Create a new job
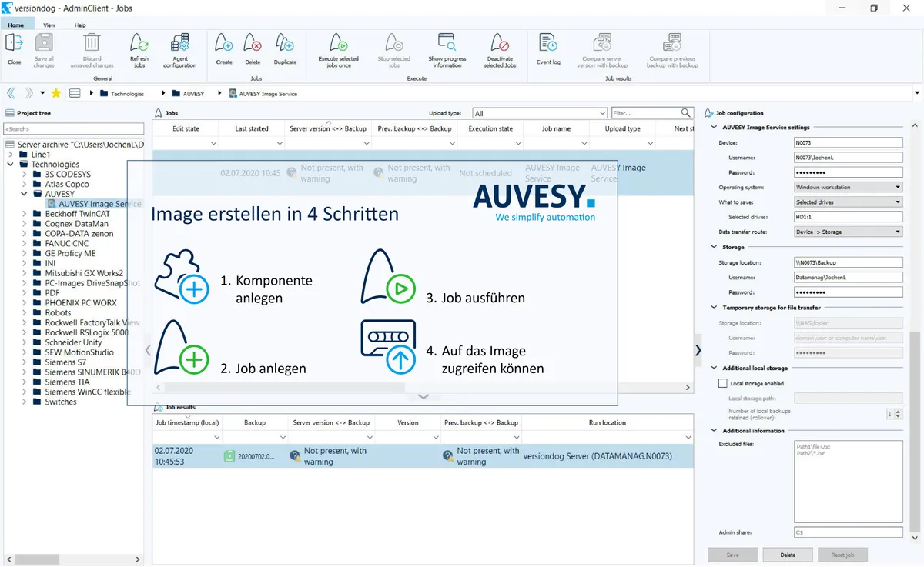 (x=223, y=48)
